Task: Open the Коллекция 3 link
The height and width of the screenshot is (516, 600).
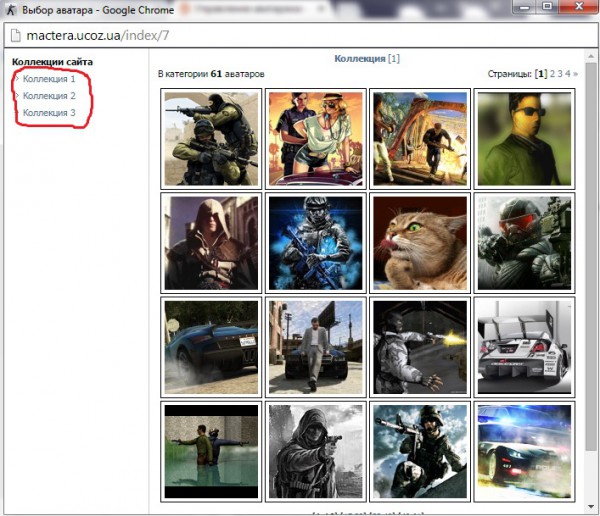Action: [x=49, y=113]
